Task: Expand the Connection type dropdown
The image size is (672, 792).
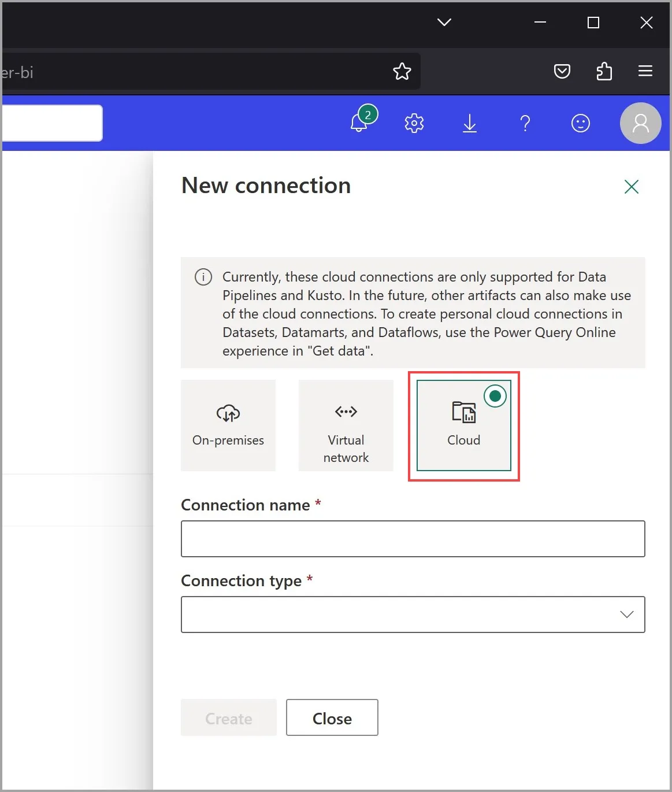Action: click(413, 614)
